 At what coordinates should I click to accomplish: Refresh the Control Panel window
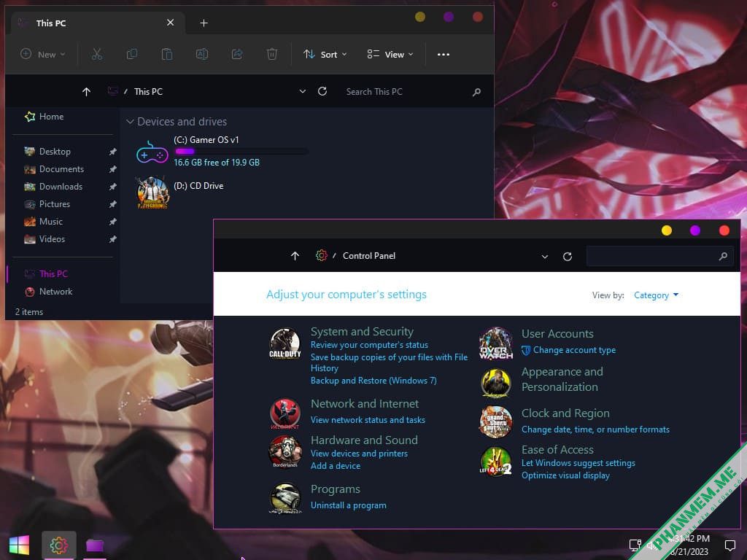[x=568, y=257]
